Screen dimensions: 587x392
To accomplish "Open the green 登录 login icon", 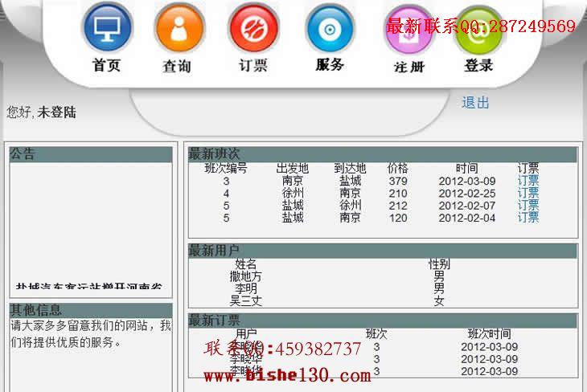I will coord(478,31).
